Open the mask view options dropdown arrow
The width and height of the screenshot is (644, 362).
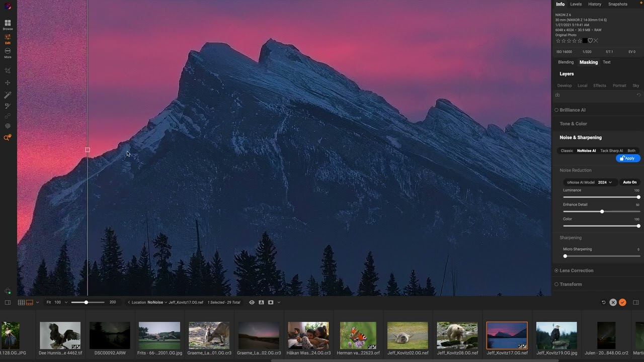[279, 302]
